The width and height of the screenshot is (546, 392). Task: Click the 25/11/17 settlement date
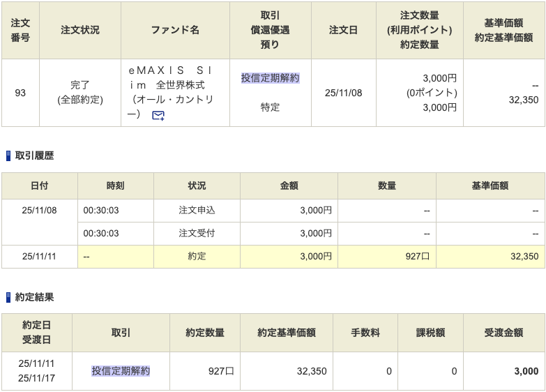tap(38, 379)
